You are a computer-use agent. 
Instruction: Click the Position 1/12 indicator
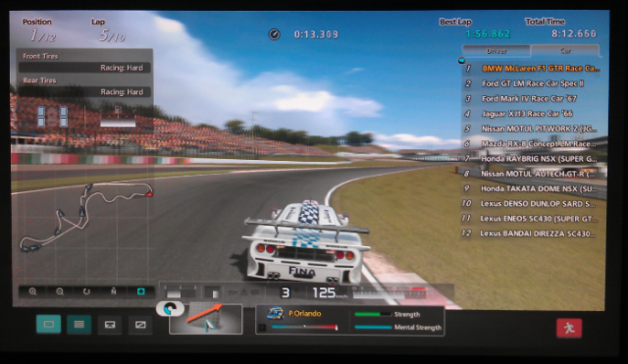click(x=43, y=35)
